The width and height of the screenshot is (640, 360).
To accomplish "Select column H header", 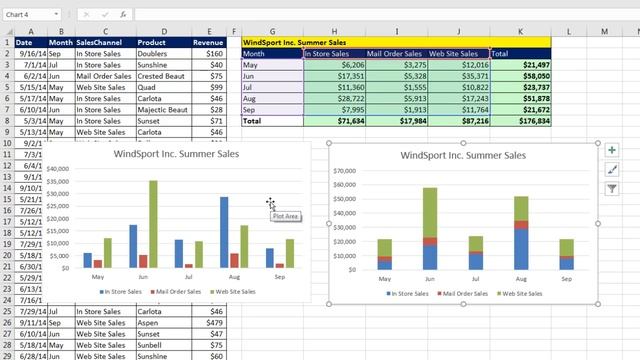I will coord(334,31).
